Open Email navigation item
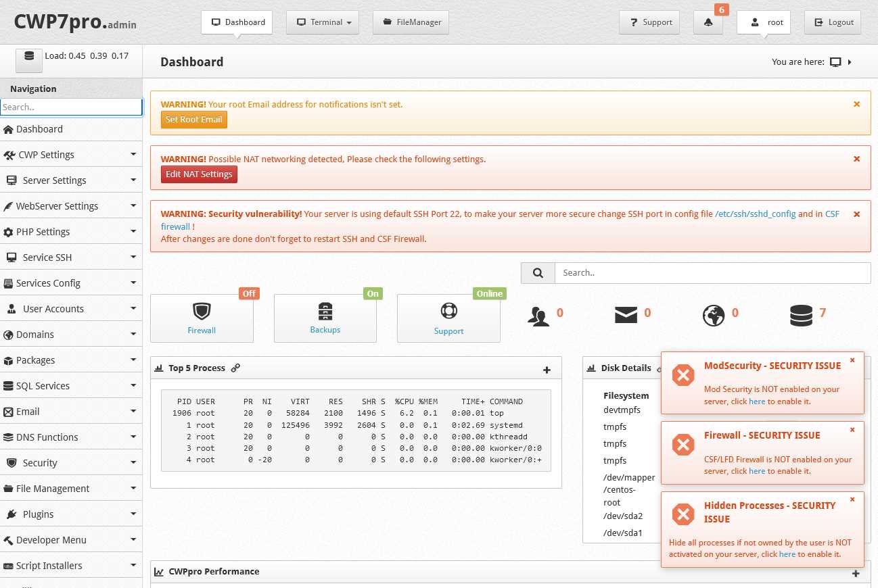This screenshot has width=878, height=588. [71, 412]
